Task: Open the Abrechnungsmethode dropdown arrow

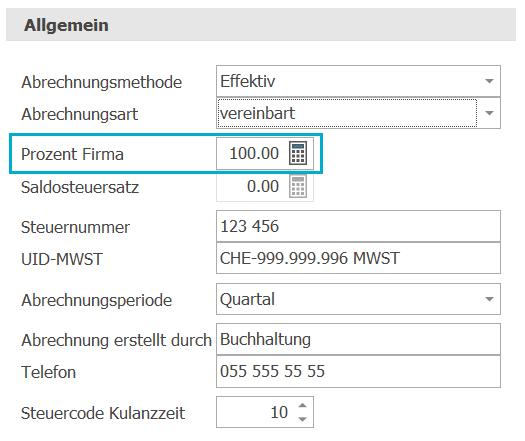Action: click(x=489, y=81)
